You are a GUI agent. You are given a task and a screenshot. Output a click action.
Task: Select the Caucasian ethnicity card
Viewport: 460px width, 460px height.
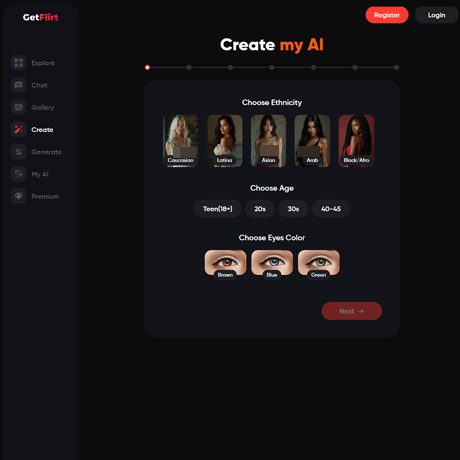pos(180,141)
